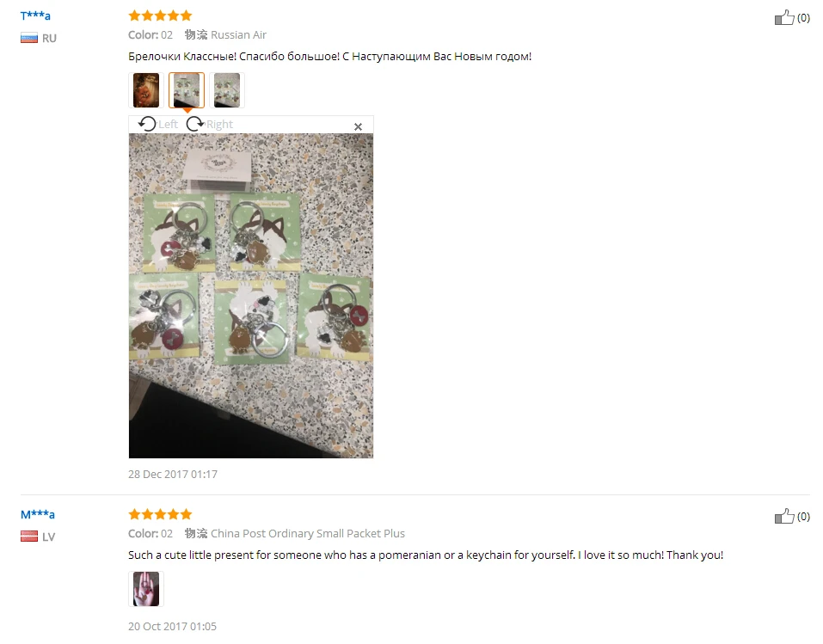Open reviewer M***a's profile
Viewport: 823px width, 644px height.
37,514
